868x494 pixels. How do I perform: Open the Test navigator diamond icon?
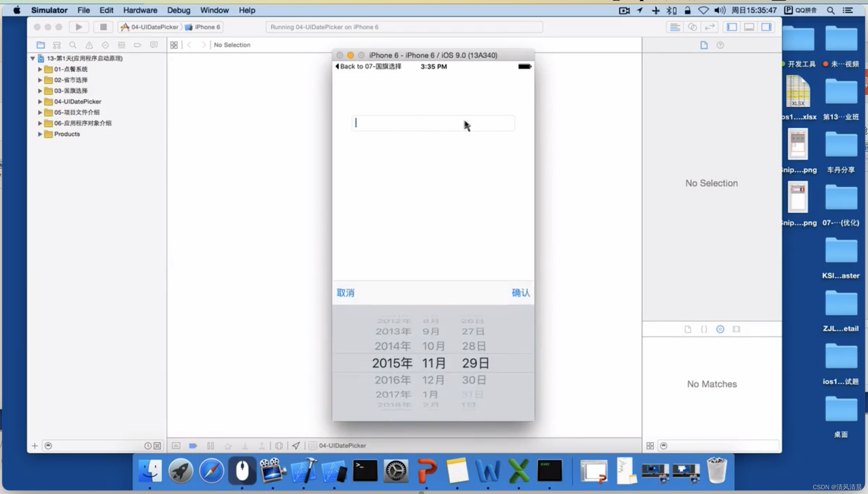click(x=105, y=45)
